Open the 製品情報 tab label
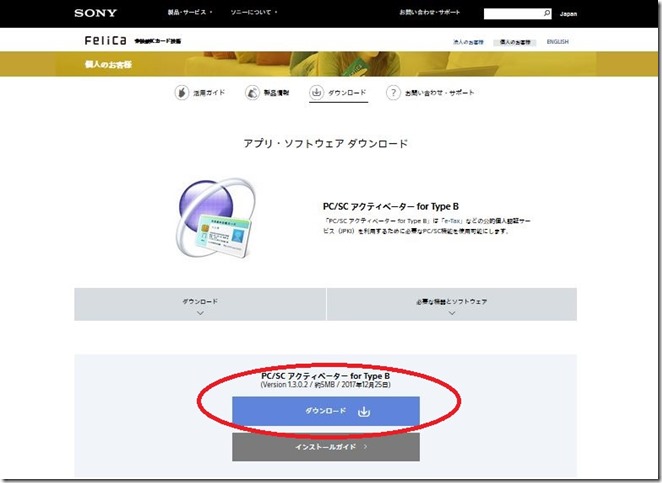The width and height of the screenshot is (662, 483). pos(276,92)
